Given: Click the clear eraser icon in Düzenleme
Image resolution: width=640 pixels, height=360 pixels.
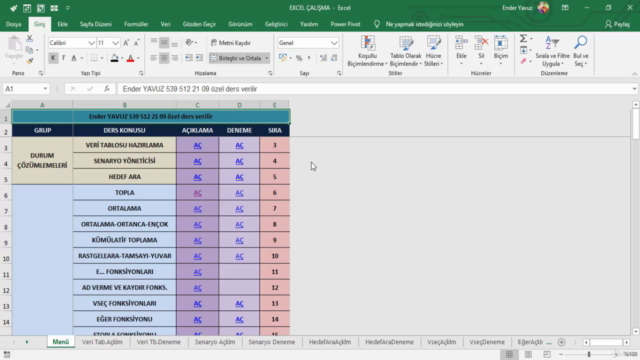Looking at the screenshot, I should coord(523,61).
